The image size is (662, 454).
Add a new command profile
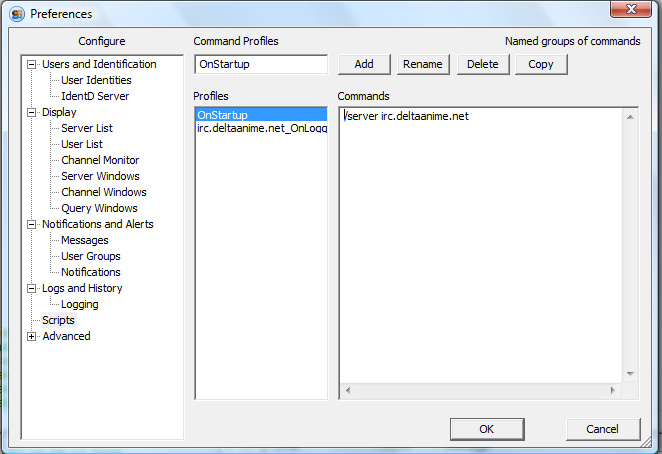[x=364, y=64]
